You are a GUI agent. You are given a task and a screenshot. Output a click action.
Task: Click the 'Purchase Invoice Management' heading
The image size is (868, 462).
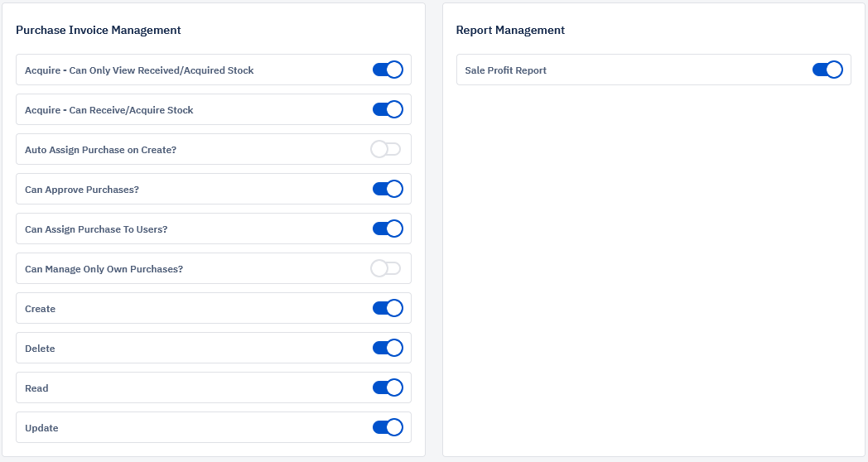click(x=98, y=30)
